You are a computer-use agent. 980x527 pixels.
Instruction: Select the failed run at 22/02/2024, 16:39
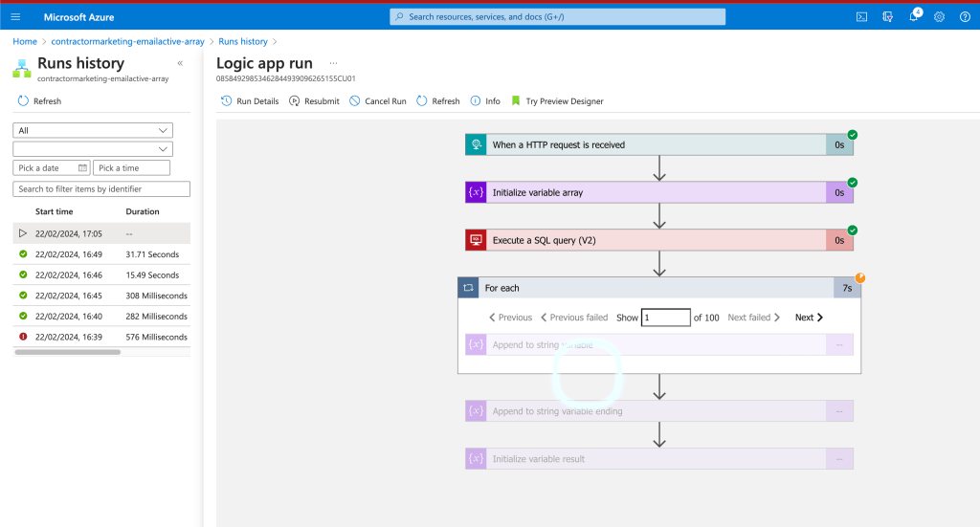pos(101,337)
